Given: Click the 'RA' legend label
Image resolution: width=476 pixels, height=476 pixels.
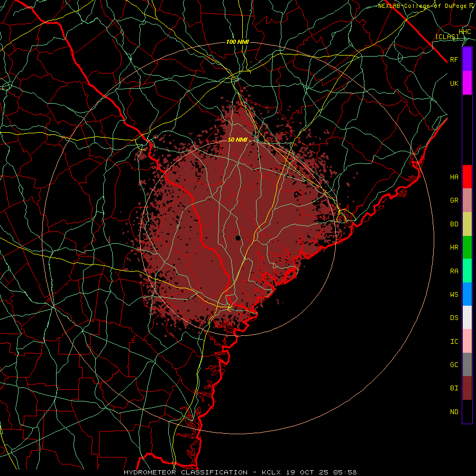Looking at the screenshot, I should tap(454, 271).
